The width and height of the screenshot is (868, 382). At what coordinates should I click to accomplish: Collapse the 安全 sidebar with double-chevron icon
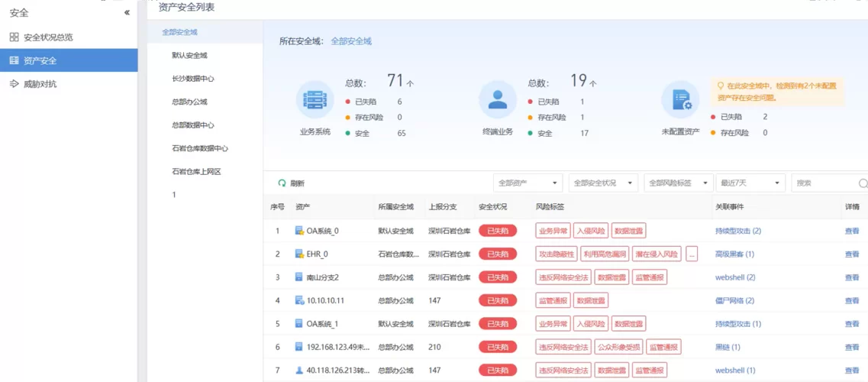tap(127, 12)
